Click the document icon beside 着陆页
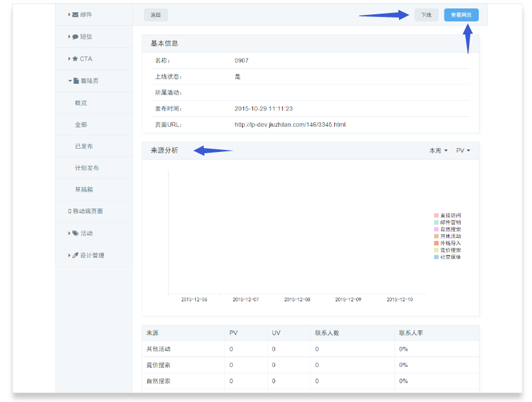The width and height of the screenshot is (532, 402). pyautogui.click(x=76, y=81)
